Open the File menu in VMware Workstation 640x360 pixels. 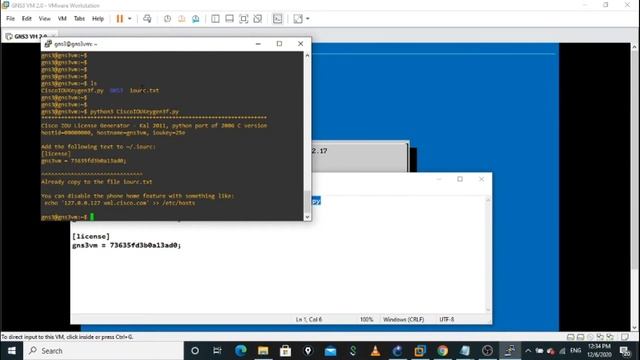(x=11, y=19)
